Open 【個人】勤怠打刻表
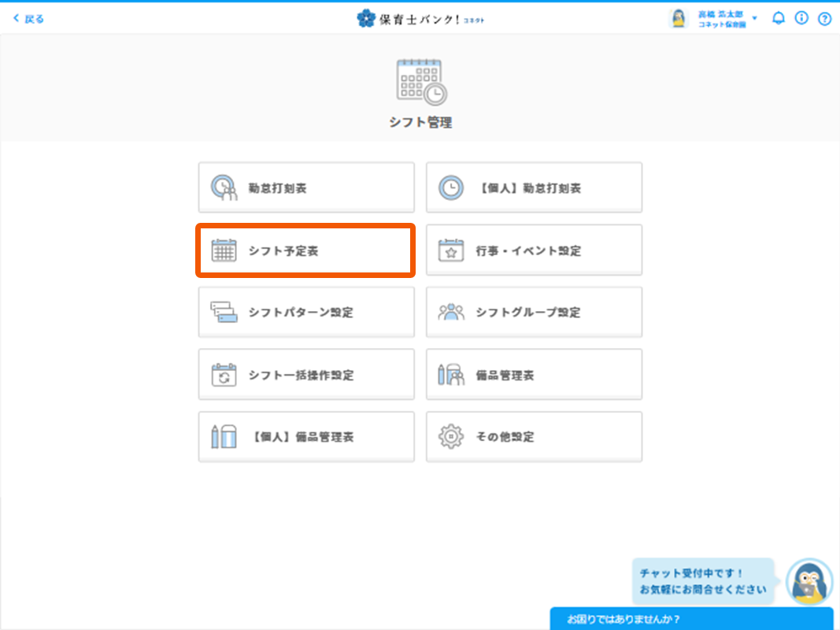Screen dimensions: 840x630 coord(534,187)
